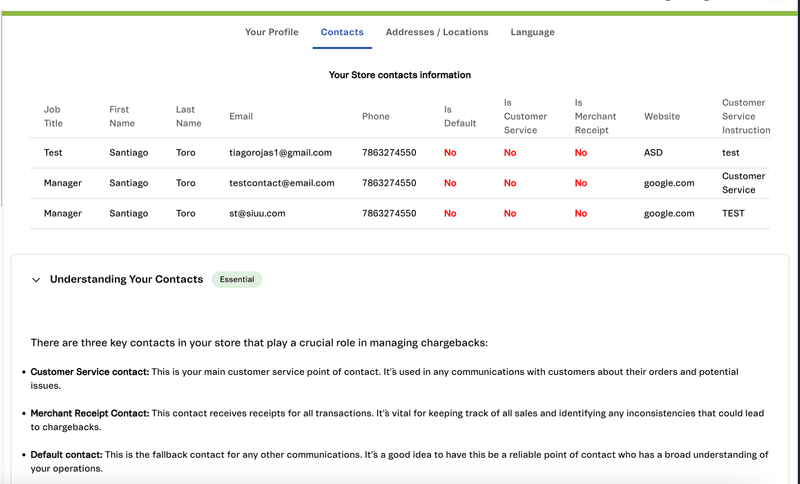
Task: Click Is Customer Service No in tiagorojas1 row
Action: (x=510, y=152)
